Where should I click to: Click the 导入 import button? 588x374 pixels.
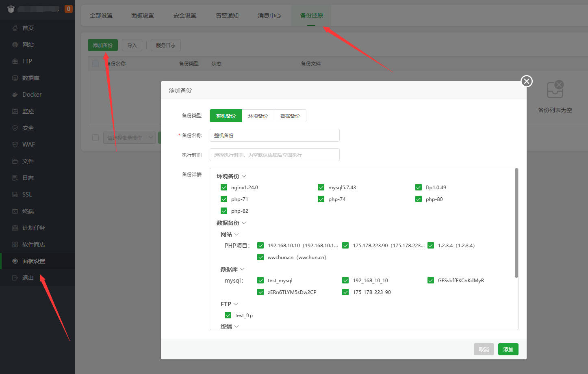(132, 45)
